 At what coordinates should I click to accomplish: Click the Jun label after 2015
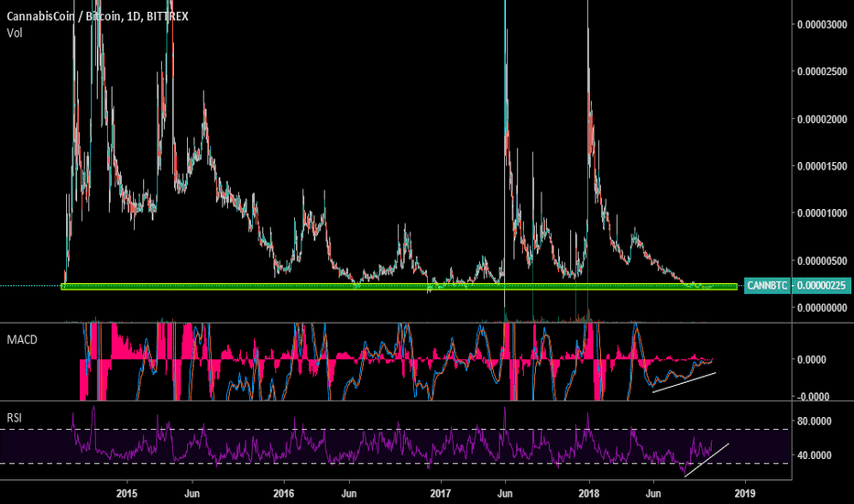pyautogui.click(x=192, y=493)
